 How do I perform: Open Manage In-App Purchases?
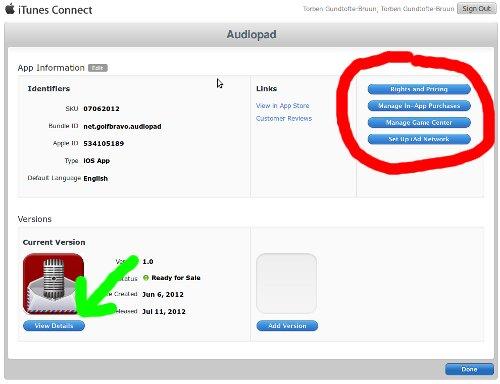click(x=419, y=106)
